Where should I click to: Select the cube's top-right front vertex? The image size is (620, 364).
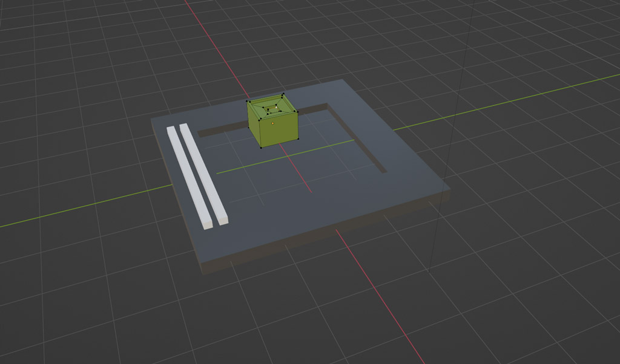[297, 112]
